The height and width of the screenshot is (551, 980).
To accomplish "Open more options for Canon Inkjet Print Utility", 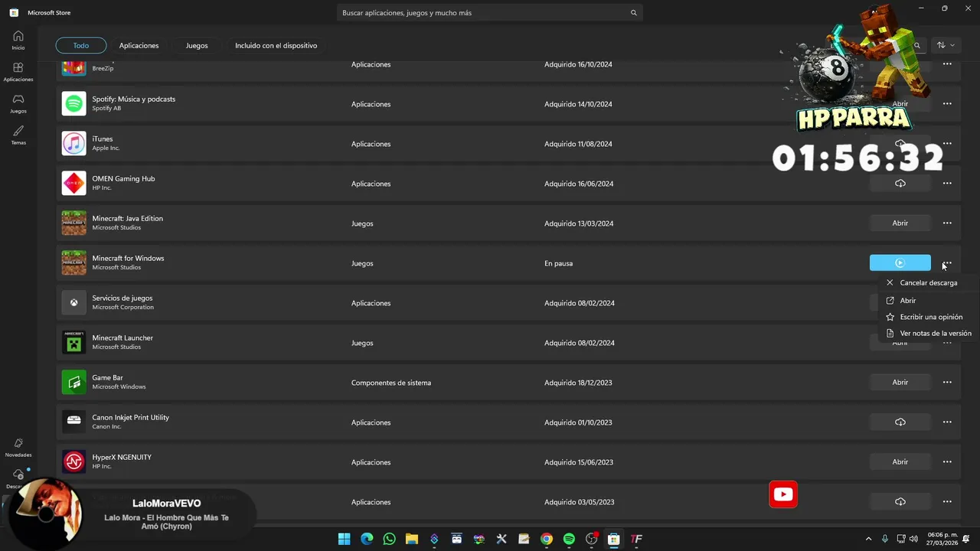I will point(947,422).
